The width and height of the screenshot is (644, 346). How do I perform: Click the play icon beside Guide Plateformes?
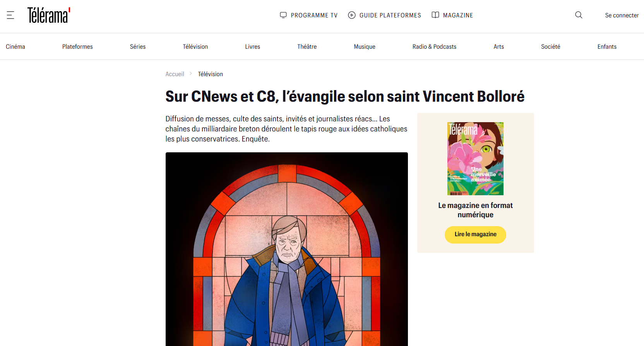(352, 15)
